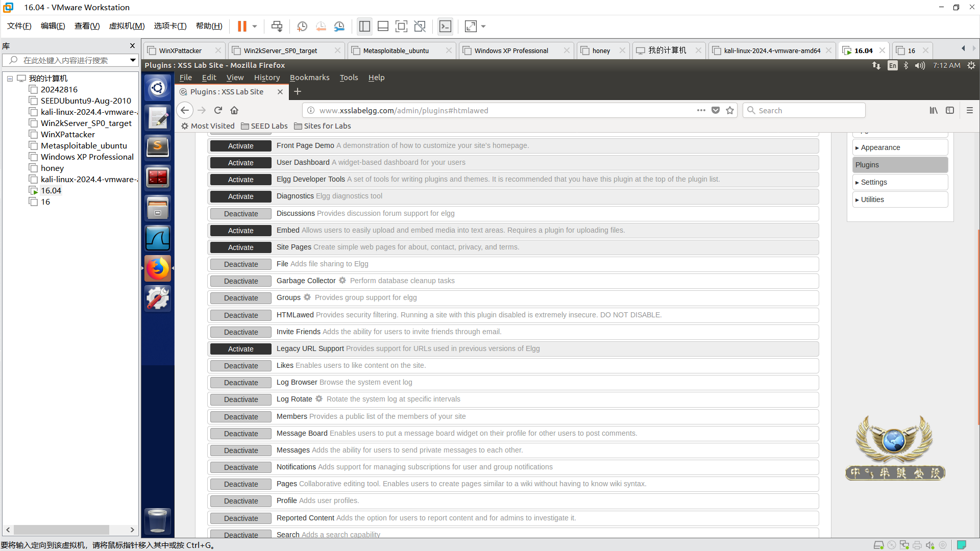
Task: Click VMware pause virtual machine icon
Action: point(242,26)
